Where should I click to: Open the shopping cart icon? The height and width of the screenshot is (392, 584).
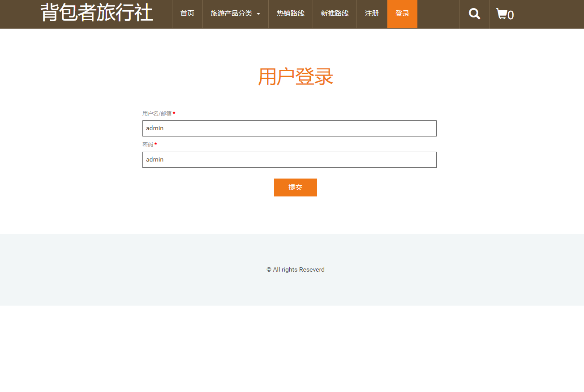point(502,14)
